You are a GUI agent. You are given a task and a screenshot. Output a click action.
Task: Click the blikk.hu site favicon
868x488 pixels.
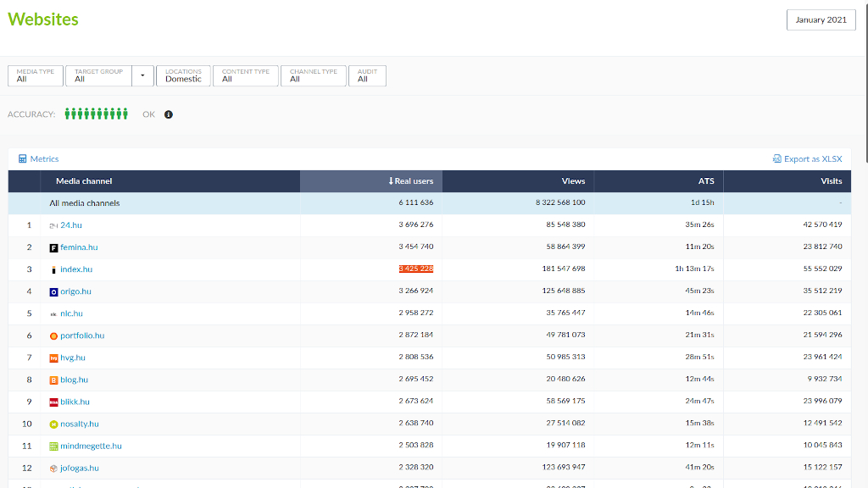(x=53, y=402)
